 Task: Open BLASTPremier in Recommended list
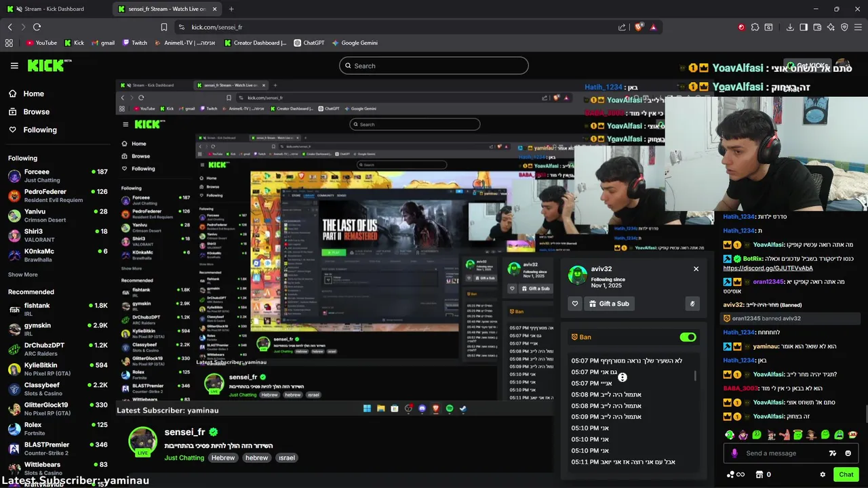pyautogui.click(x=58, y=449)
